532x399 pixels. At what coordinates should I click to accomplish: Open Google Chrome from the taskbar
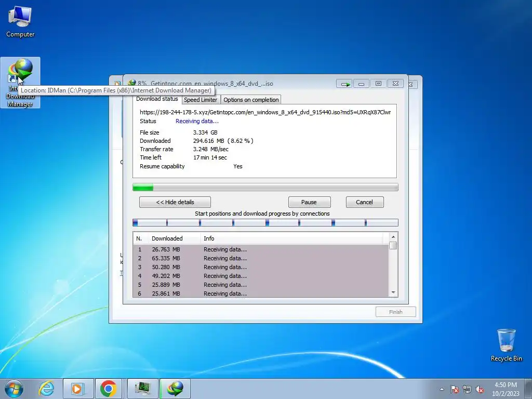point(109,389)
